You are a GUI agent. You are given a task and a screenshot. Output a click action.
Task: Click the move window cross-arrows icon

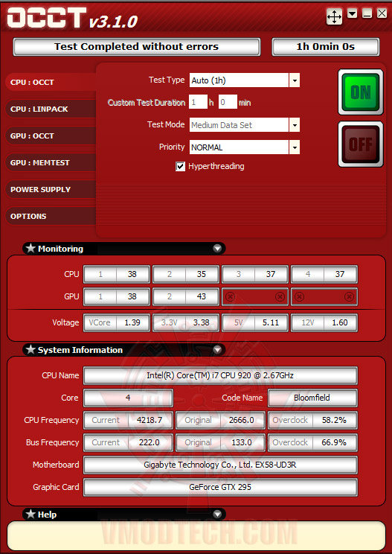pyautogui.click(x=334, y=16)
